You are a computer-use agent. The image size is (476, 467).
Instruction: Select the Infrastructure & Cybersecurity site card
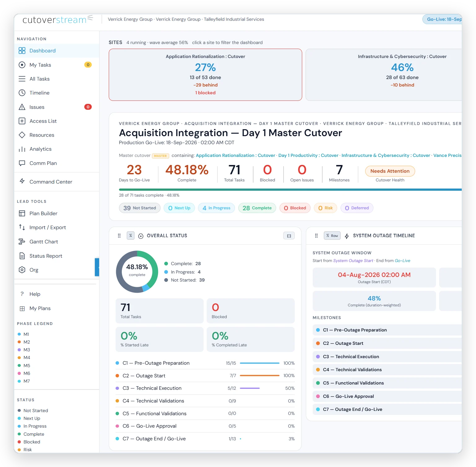[384, 75]
